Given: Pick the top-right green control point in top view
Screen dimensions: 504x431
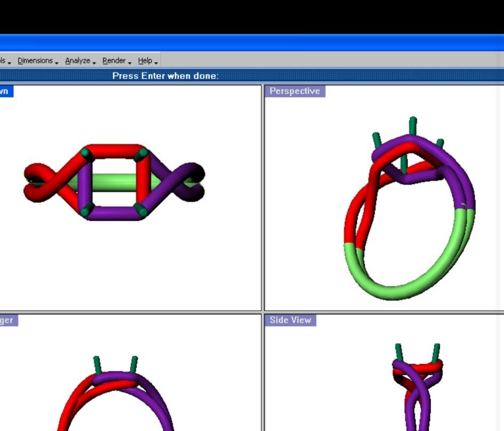Looking at the screenshot, I should [141, 155].
